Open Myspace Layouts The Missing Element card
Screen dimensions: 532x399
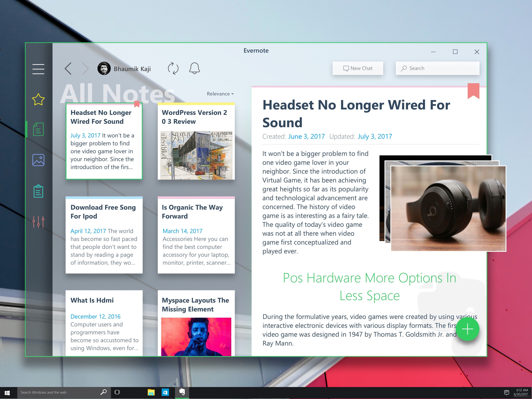click(196, 323)
